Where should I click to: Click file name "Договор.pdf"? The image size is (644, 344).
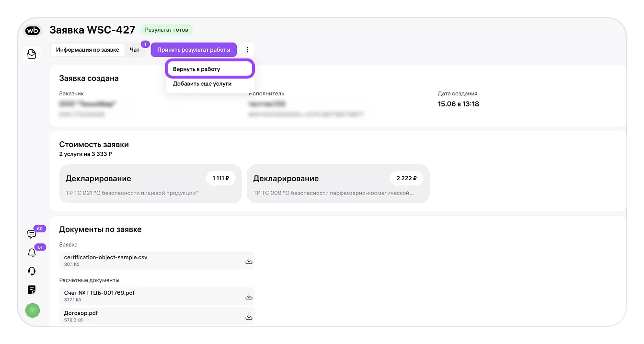click(x=81, y=313)
